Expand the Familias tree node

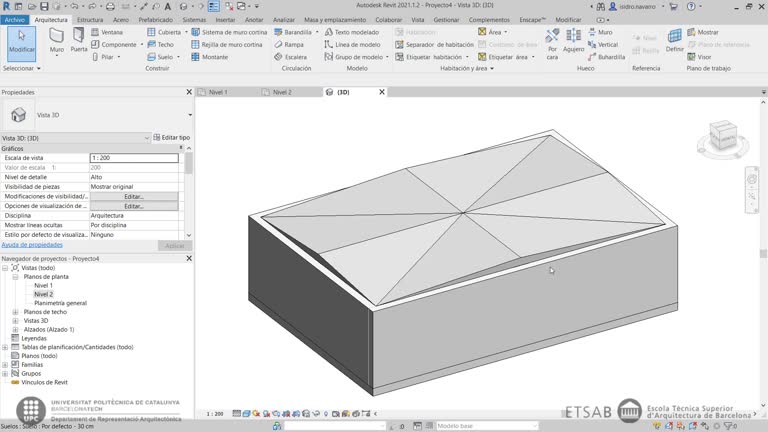pyautogui.click(x=5, y=364)
